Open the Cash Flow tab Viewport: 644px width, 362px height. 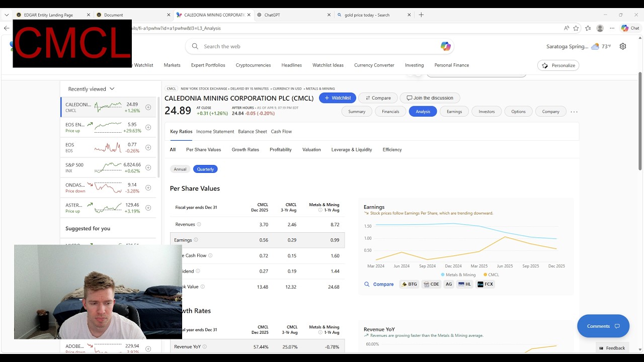pos(281,131)
